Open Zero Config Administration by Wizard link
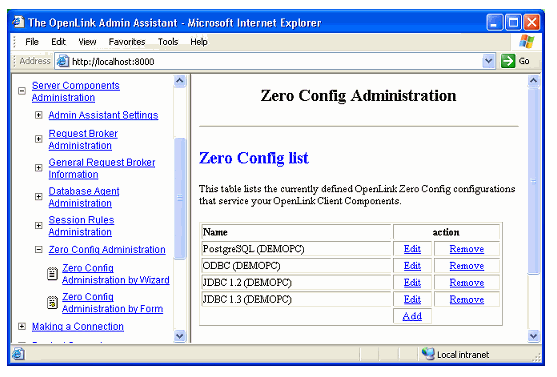The width and height of the screenshot is (557, 377). click(116, 274)
